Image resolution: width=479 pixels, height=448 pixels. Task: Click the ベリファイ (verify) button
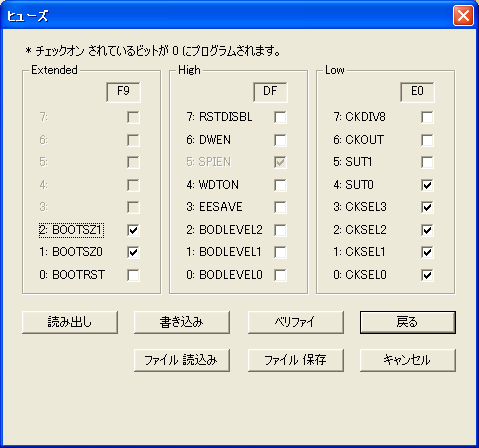click(296, 322)
